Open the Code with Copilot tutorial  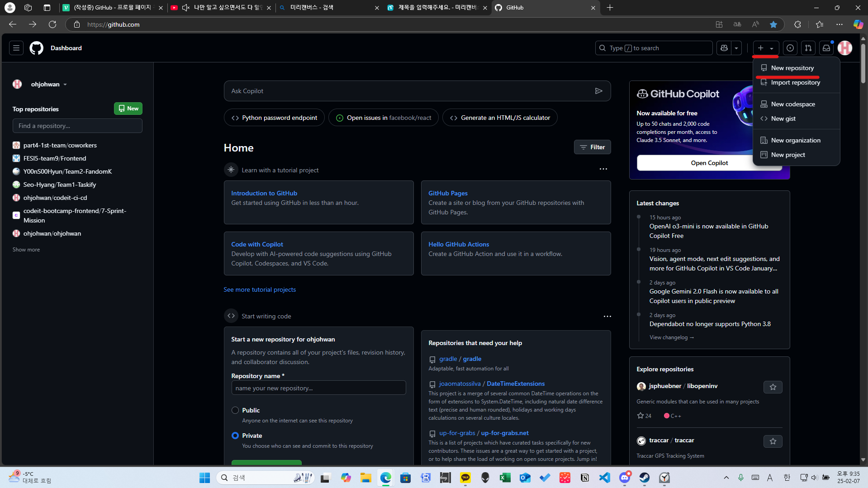click(257, 244)
